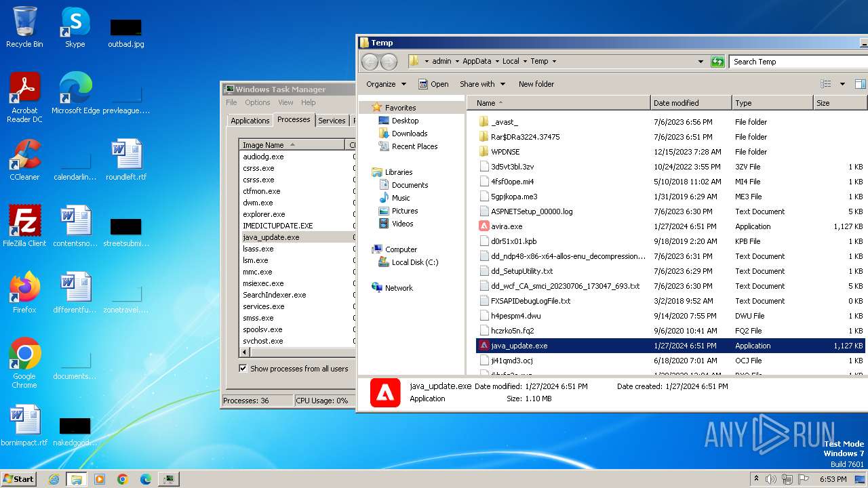Open Task Manager File menu
The width and height of the screenshot is (868, 488).
231,102
